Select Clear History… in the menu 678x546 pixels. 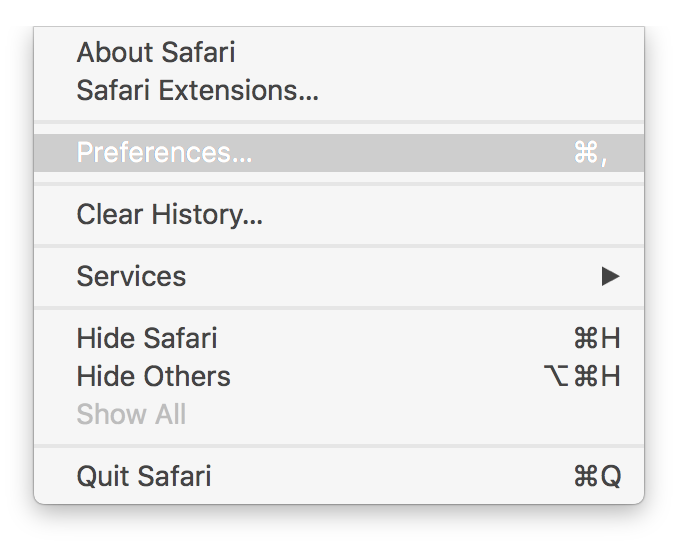(x=169, y=215)
